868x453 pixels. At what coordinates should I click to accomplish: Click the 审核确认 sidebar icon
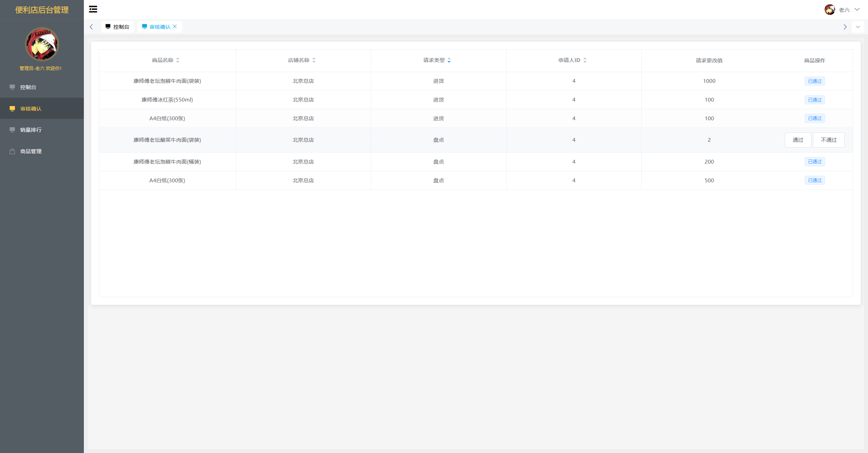(x=12, y=108)
